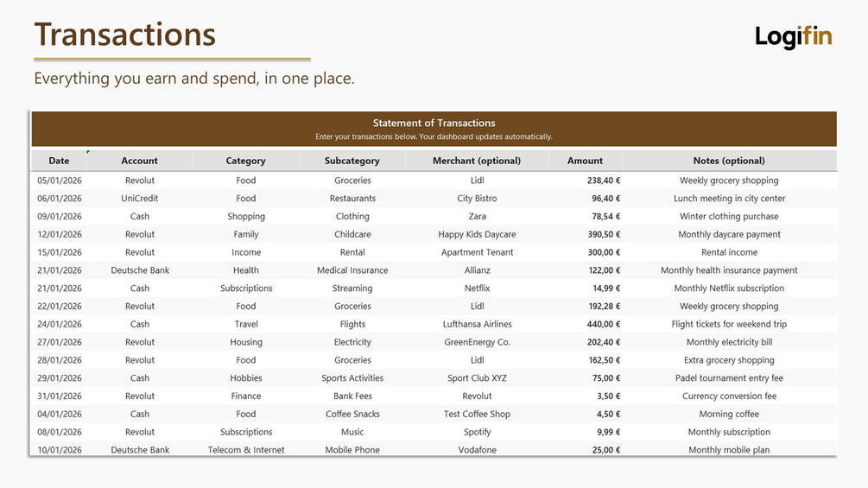The image size is (868, 488).
Task: Select the Bank Fees subcategory cell
Action: click(352, 396)
